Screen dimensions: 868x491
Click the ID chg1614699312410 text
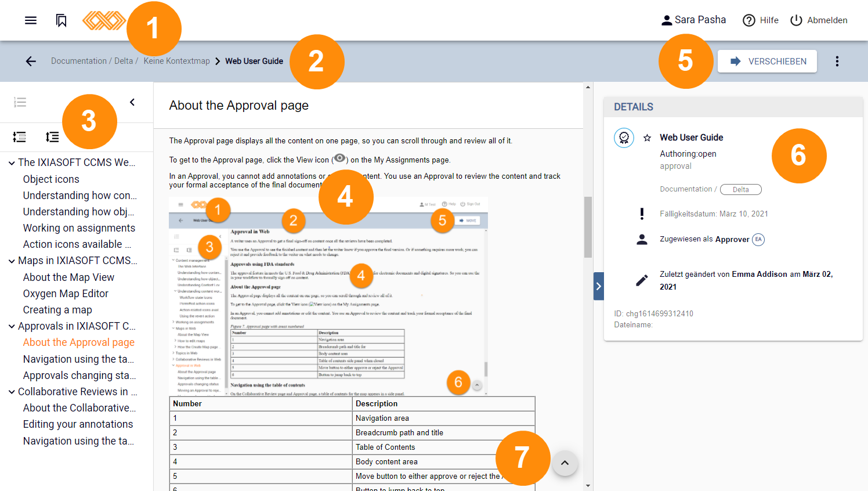pyautogui.click(x=654, y=313)
